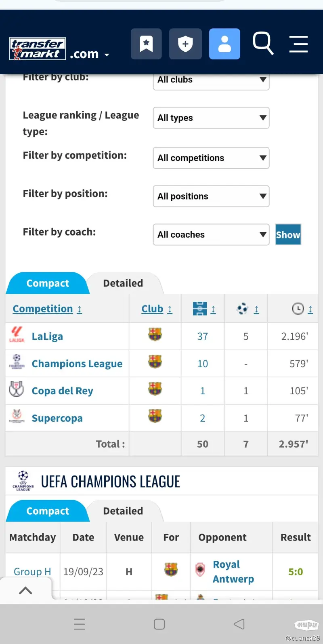323x644 pixels.
Task: Open the All positions dropdown
Action: [211, 196]
